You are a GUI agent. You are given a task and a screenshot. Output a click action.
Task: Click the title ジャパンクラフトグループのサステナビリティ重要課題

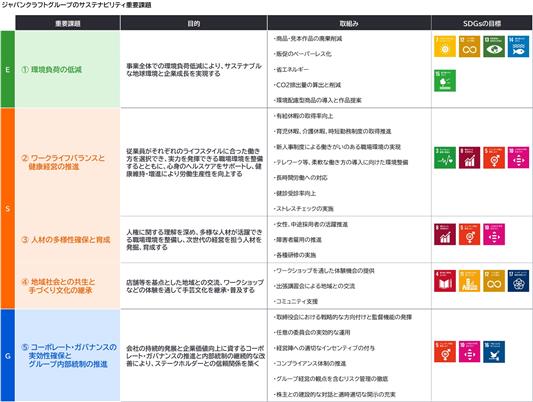click(x=76, y=5)
